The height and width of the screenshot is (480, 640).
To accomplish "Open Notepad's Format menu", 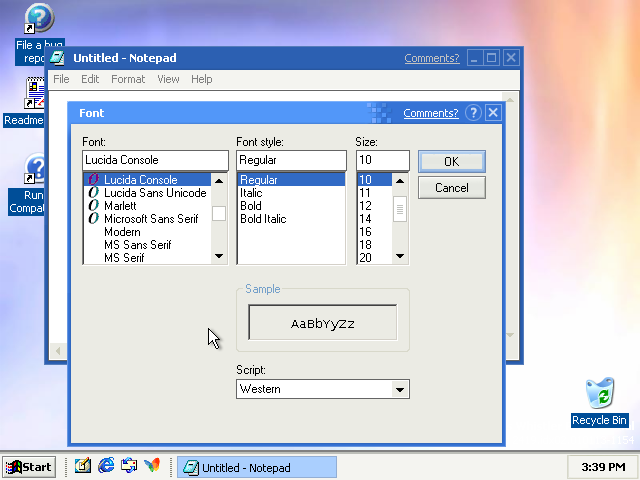I will [x=128, y=79].
